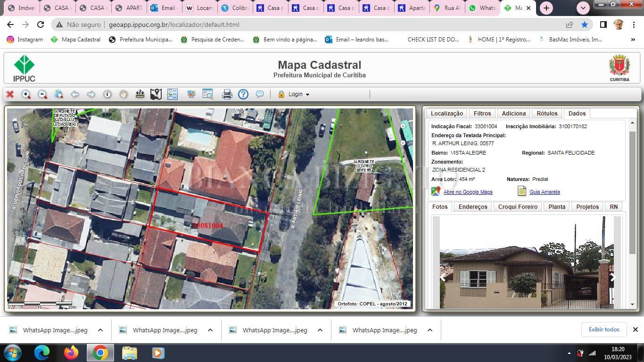Click the map locator icon
The image size is (644, 362).
156,94
